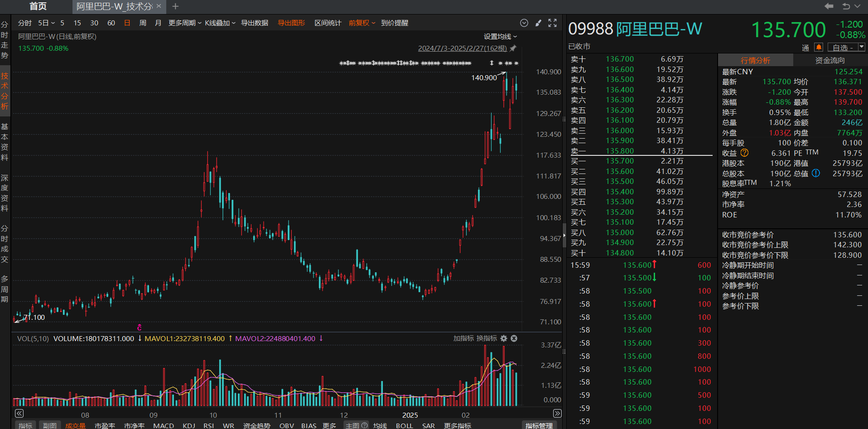Close the volume indicator panel
Screen dimensions: 868x429
(514, 338)
